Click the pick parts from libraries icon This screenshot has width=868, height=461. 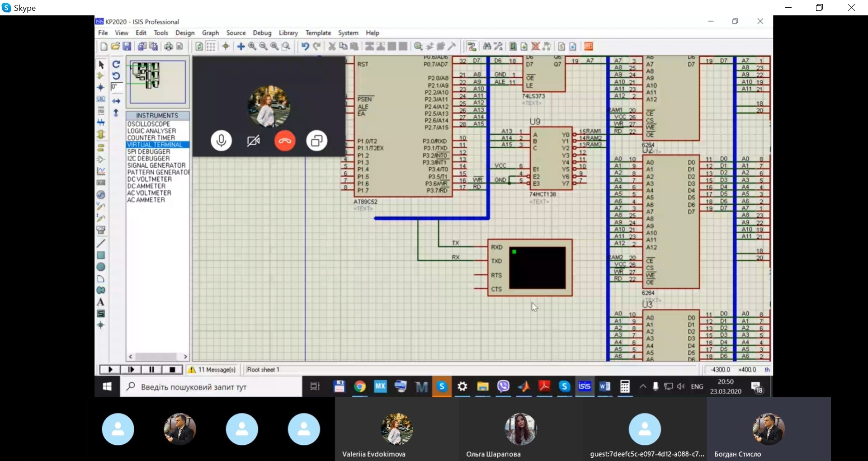coord(418,47)
